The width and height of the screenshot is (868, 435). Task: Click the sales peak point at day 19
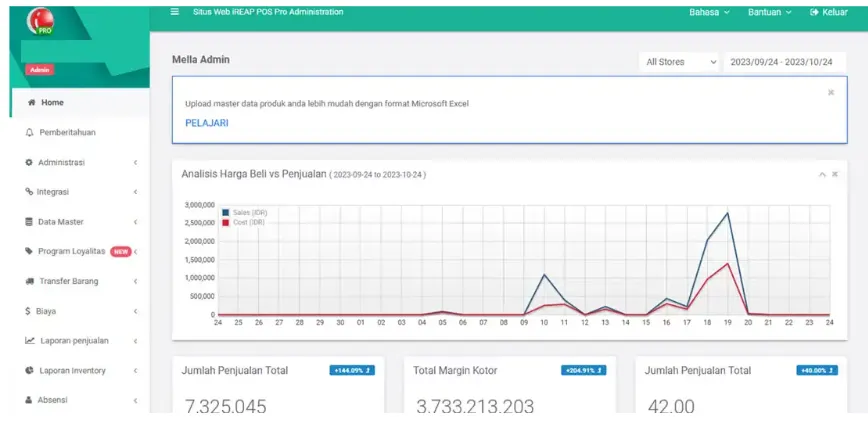click(x=727, y=213)
